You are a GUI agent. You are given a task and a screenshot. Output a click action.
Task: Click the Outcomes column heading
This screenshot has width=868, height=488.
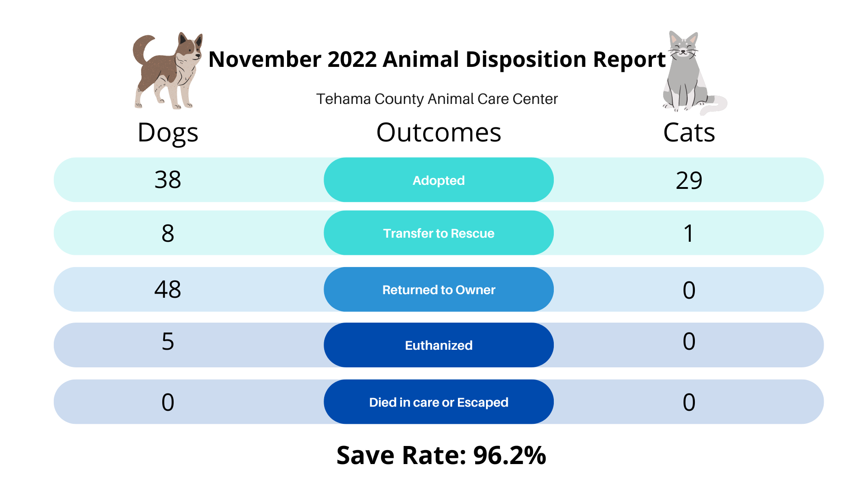439,132
